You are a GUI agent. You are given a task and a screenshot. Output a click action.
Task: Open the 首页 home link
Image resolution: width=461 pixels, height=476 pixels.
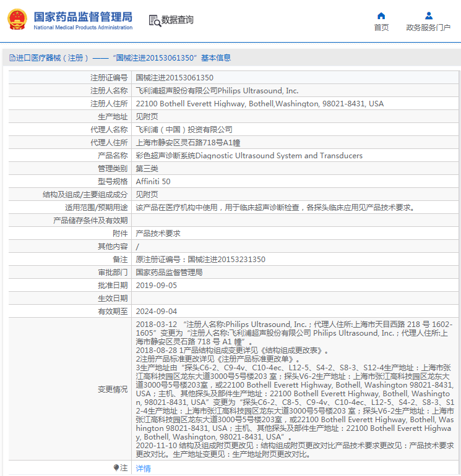click(381, 28)
